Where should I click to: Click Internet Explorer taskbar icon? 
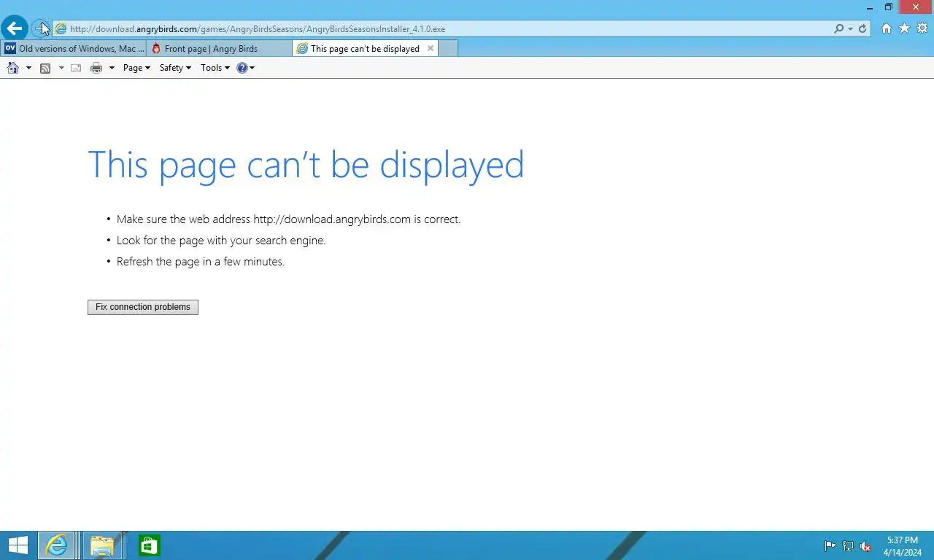point(57,545)
